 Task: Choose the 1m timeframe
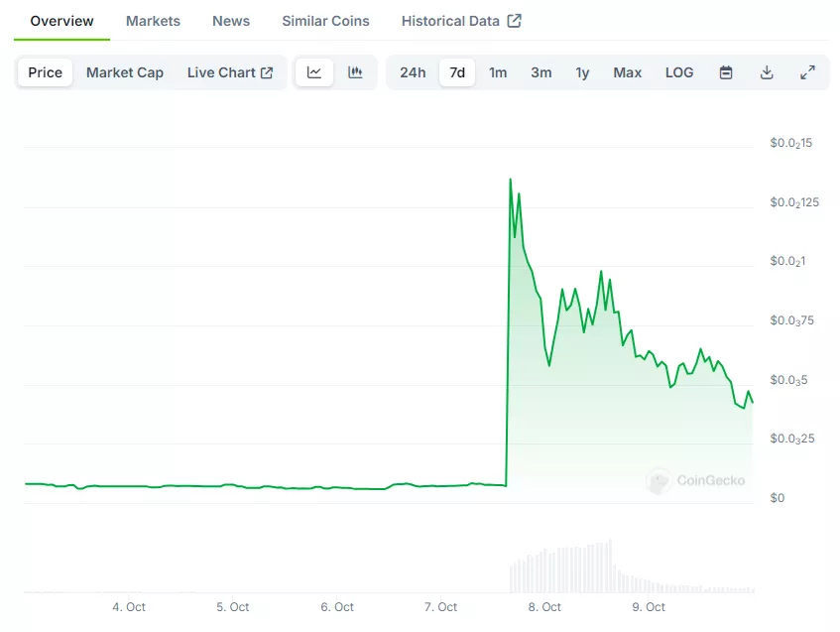498,71
